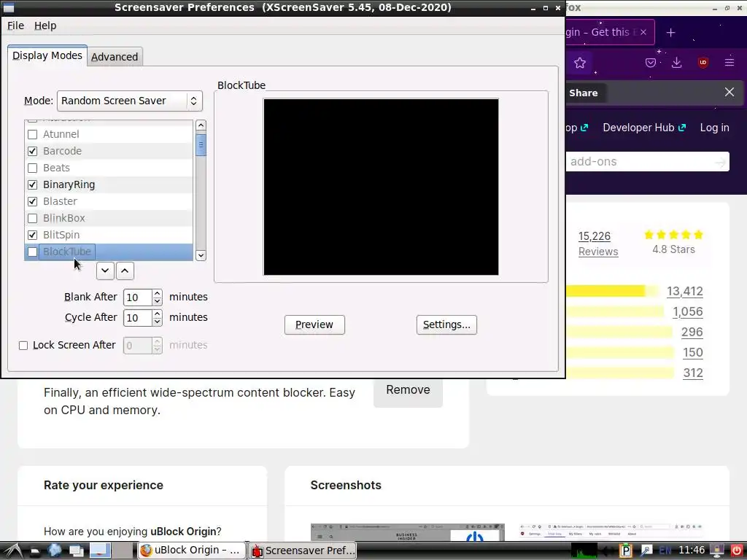Image resolution: width=747 pixels, height=560 pixels.
Task: Click the five-star rating bar with 13,412
Action: 613,291
